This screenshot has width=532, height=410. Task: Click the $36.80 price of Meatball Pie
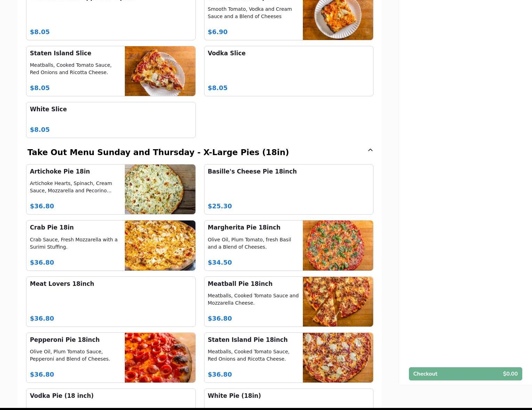[x=219, y=319]
